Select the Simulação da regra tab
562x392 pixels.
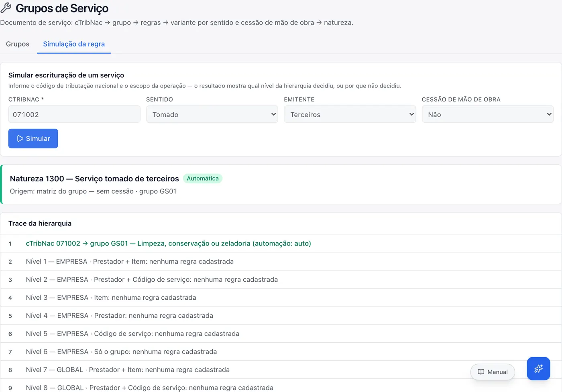click(74, 44)
